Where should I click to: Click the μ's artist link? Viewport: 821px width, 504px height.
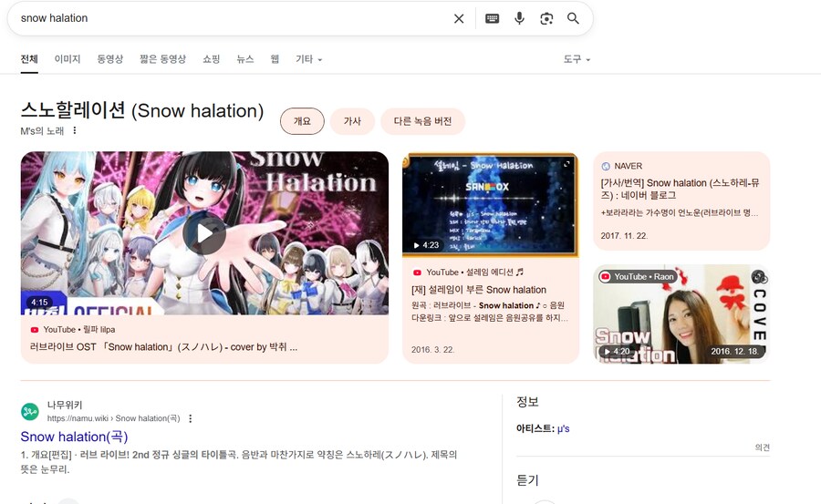point(564,428)
